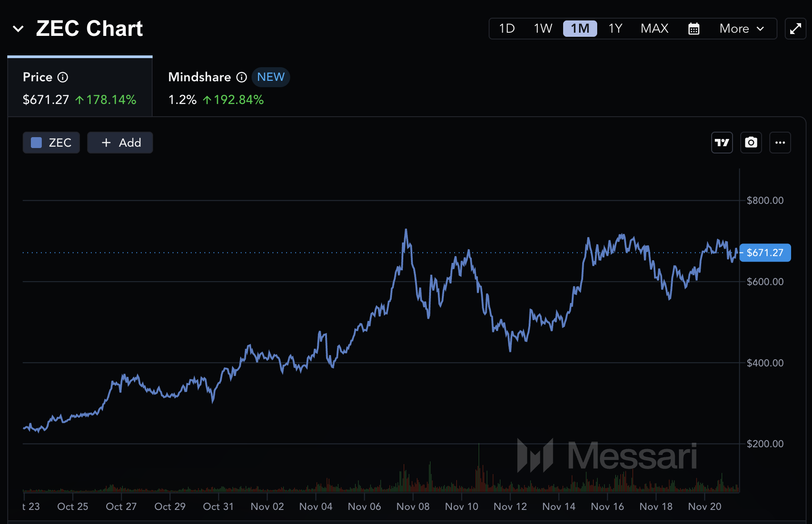Toggle the ZEC series legend chip
The width and height of the screenshot is (812, 524).
[x=51, y=142]
